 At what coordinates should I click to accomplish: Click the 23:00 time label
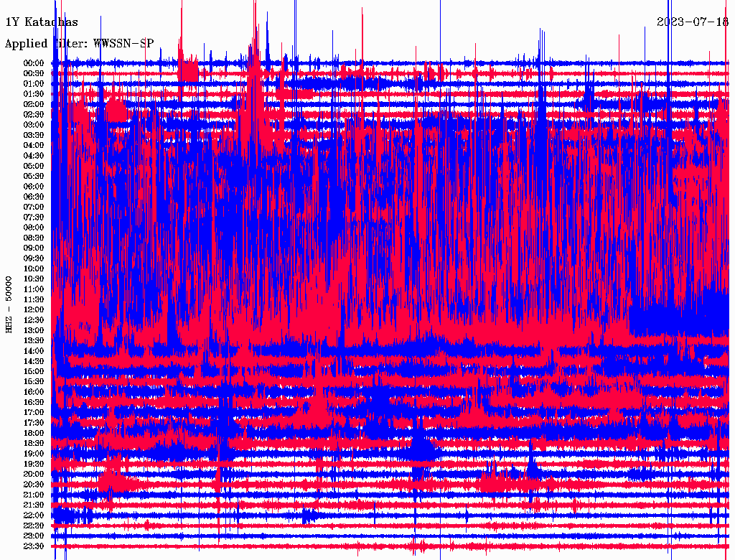tap(34, 536)
